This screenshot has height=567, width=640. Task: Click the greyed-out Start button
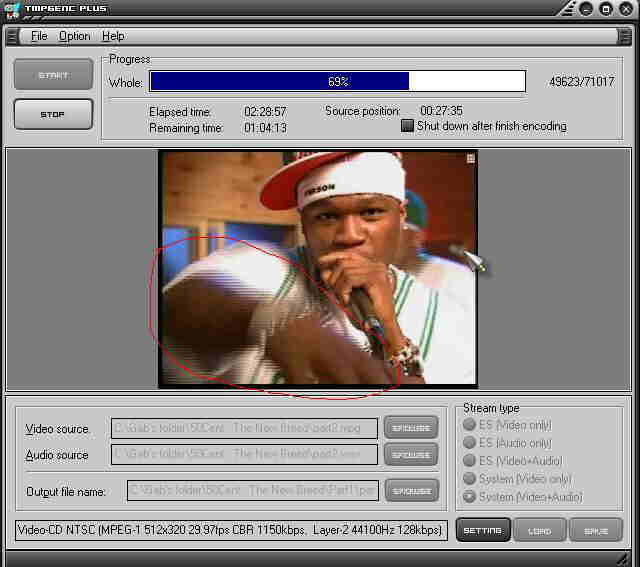[x=53, y=75]
